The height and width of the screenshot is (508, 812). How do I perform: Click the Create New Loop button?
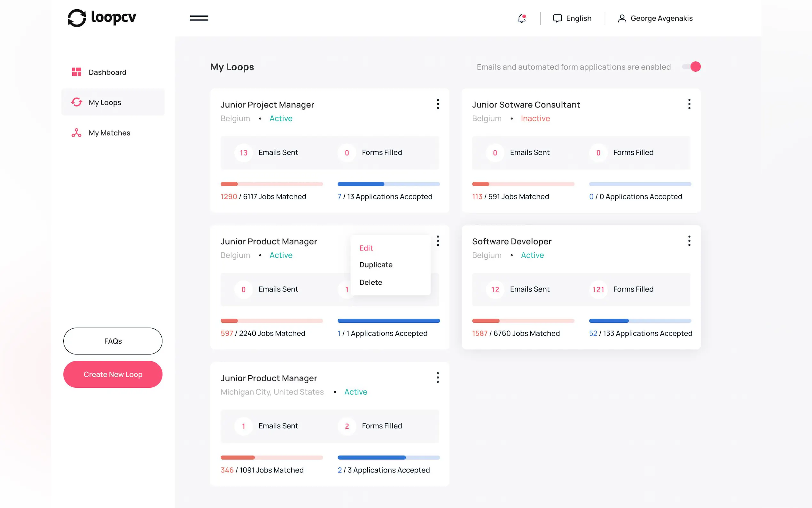pyautogui.click(x=113, y=374)
